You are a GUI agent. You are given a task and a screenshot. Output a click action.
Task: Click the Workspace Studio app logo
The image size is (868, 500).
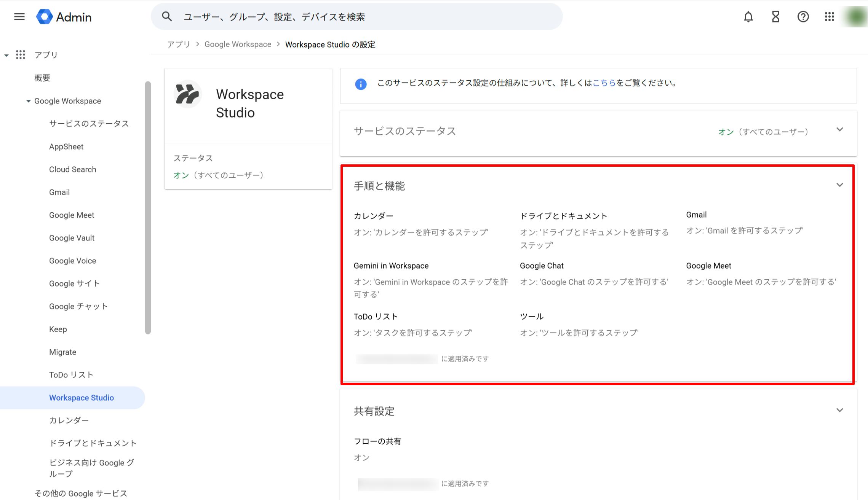tap(187, 94)
